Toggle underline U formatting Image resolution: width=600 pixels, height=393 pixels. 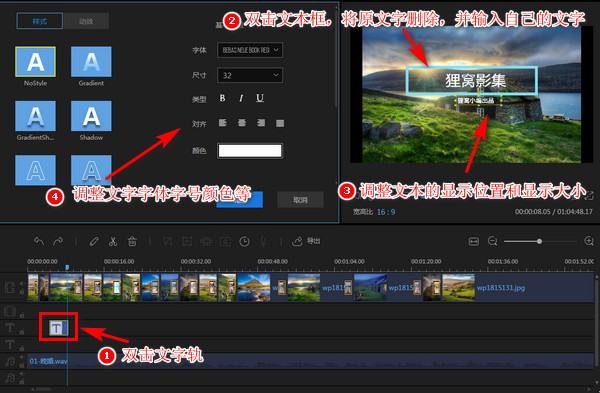260,98
